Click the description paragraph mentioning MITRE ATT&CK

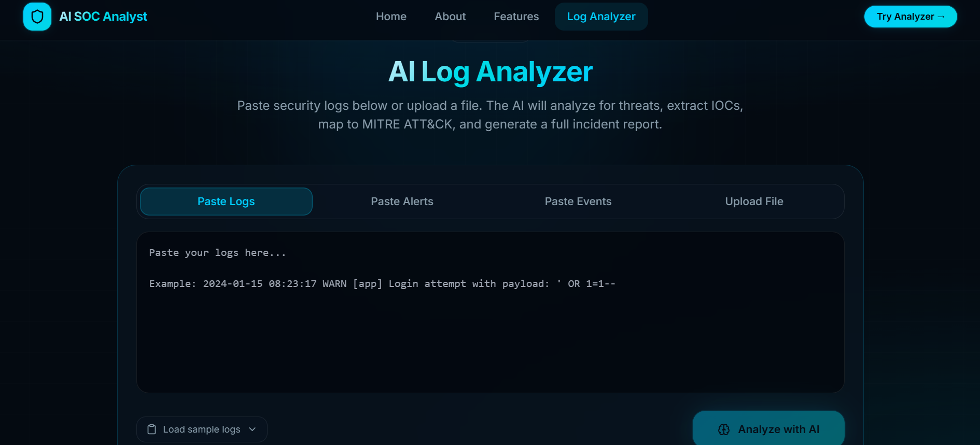click(490, 115)
